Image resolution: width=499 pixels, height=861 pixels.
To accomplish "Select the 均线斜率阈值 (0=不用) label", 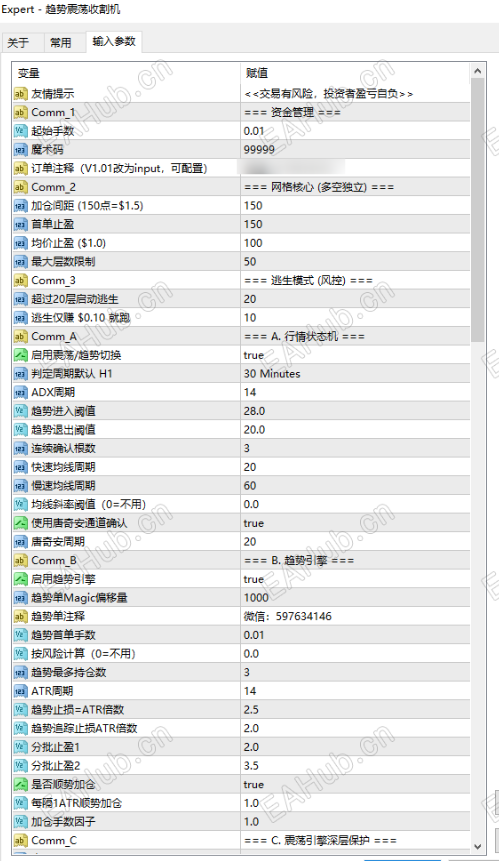I will click(x=88, y=505).
